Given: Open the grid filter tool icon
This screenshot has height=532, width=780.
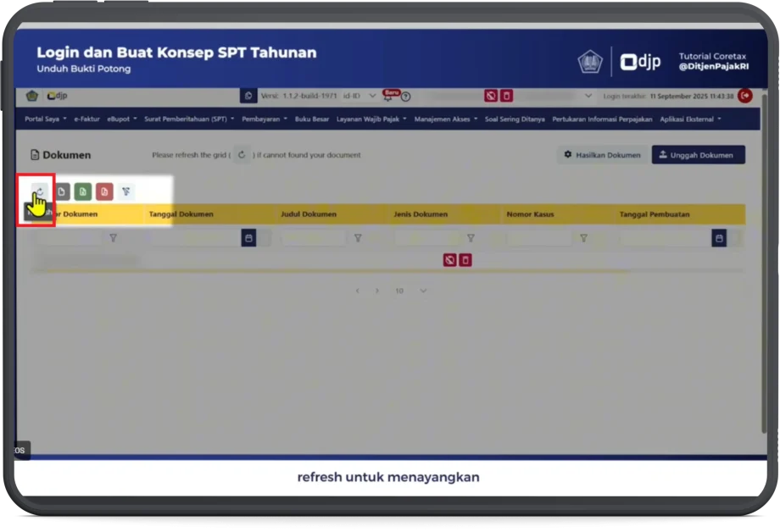Looking at the screenshot, I should click(125, 191).
